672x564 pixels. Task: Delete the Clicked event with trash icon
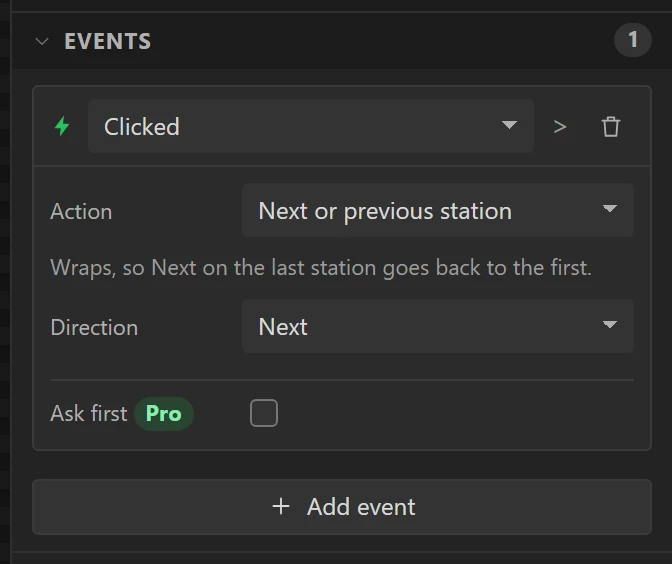611,126
